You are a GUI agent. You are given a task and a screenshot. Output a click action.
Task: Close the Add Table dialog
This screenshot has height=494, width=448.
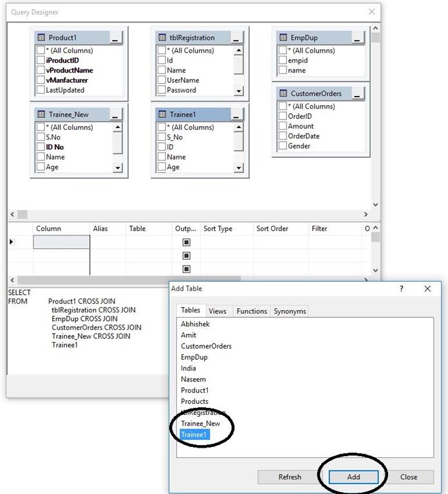[427, 289]
